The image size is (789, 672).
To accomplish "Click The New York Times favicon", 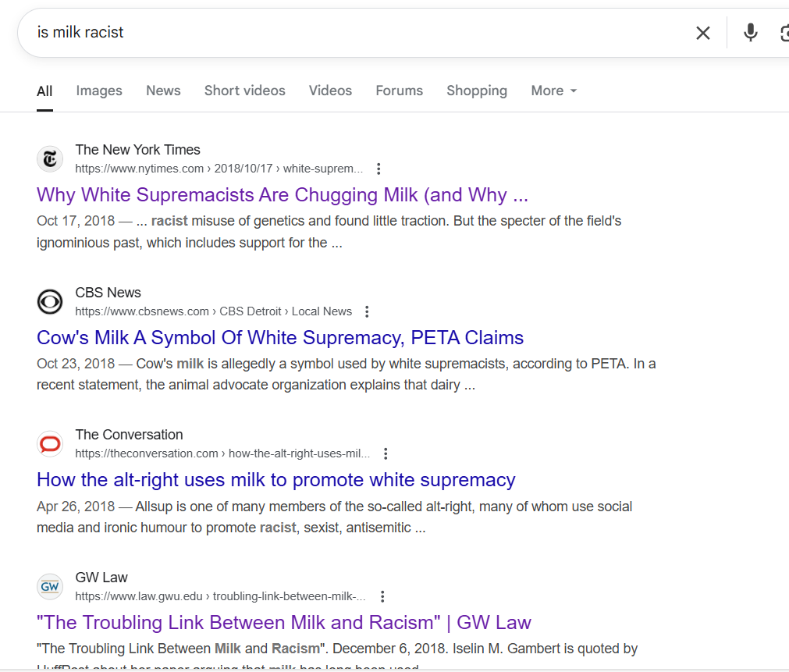I will [x=50, y=159].
